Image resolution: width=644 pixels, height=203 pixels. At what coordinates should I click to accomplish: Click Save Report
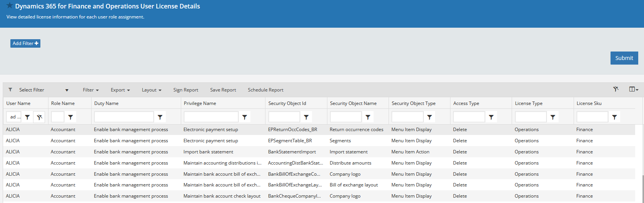pyautogui.click(x=223, y=90)
